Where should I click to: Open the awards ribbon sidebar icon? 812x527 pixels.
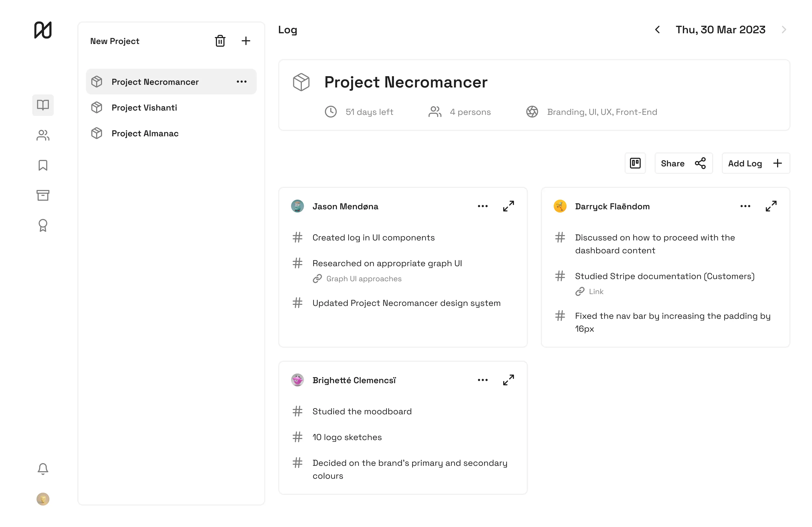43,225
